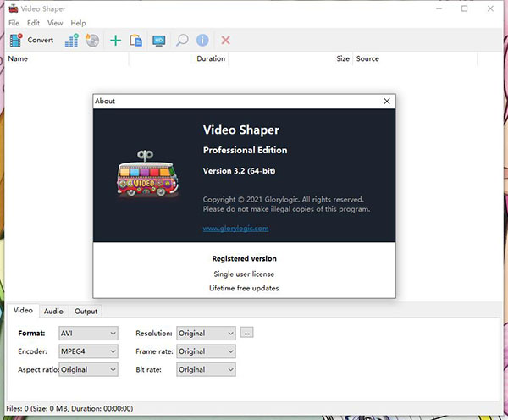Screen dimensions: 508x420
Task: Switch to the Audio tab
Action: pos(53,312)
